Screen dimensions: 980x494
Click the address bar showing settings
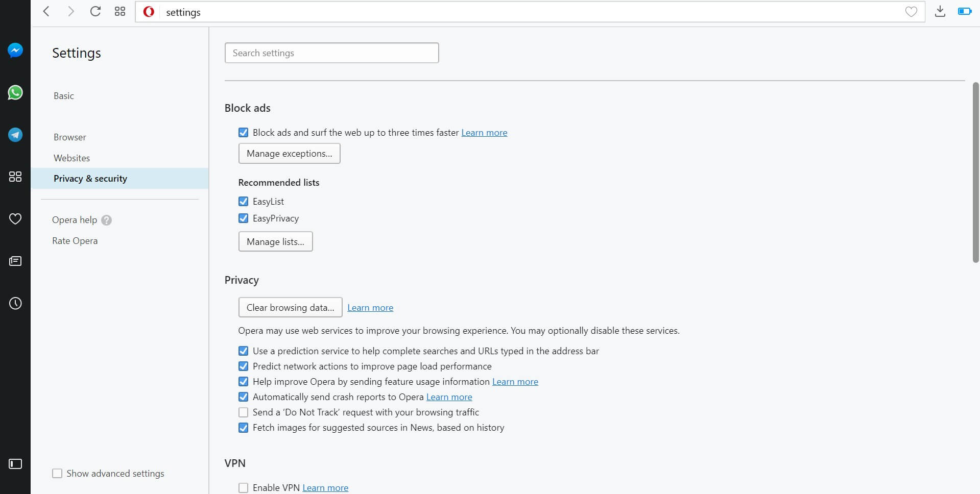530,12
